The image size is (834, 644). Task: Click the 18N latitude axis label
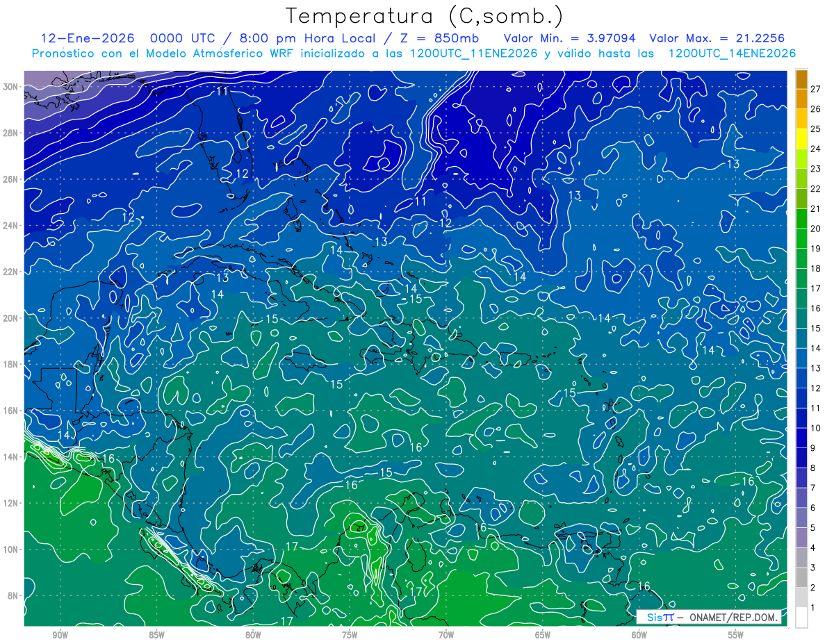pyautogui.click(x=12, y=364)
